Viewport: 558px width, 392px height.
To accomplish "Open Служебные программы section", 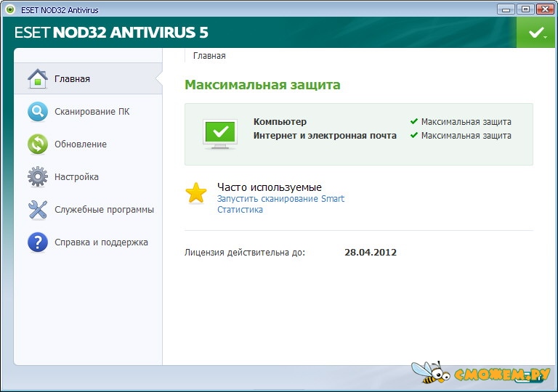I will coord(88,210).
